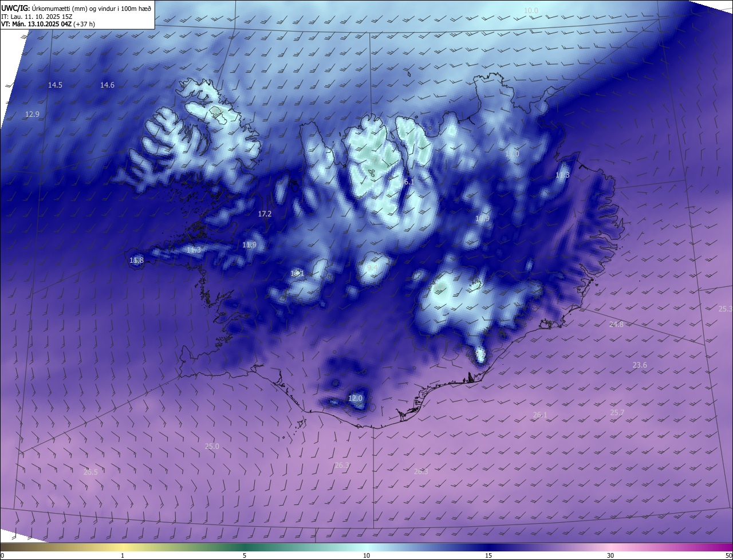Click the 'IT: Lau. 11. 10. 2025 15Z' line
Screen dimensions: 733x560
click(x=36, y=16)
